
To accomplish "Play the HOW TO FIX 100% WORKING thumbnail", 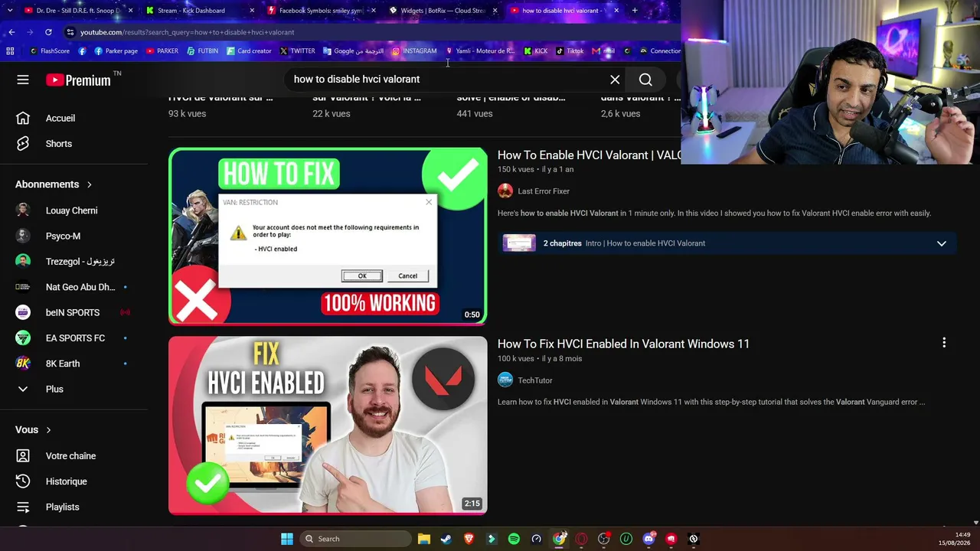I will [x=328, y=236].
